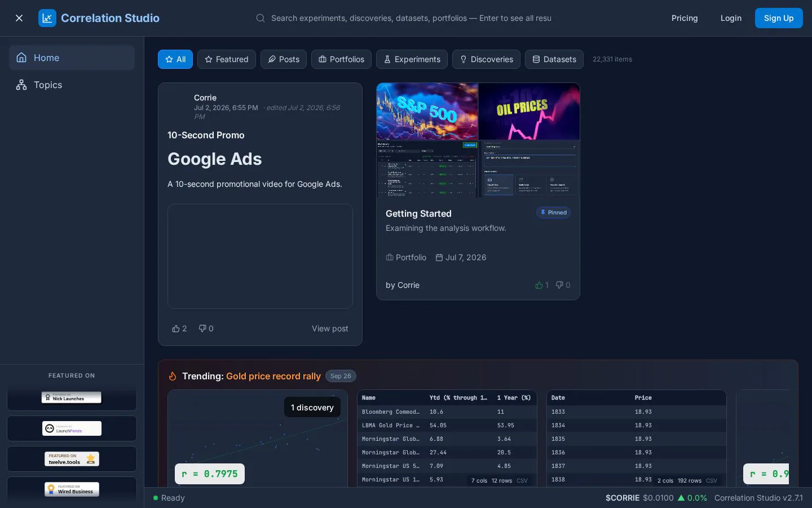Open the 1 discovery badge

pyautogui.click(x=312, y=408)
